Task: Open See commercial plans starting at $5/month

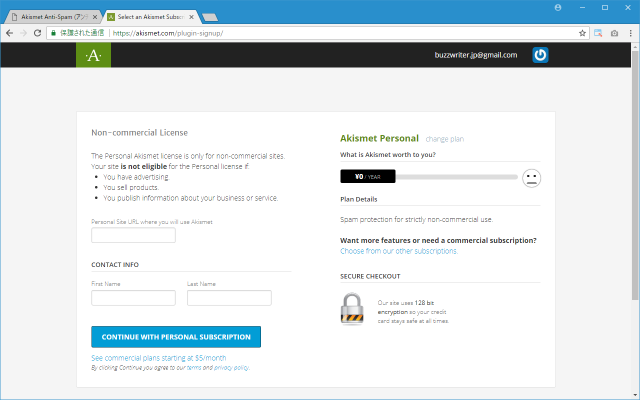Action: click(158, 358)
